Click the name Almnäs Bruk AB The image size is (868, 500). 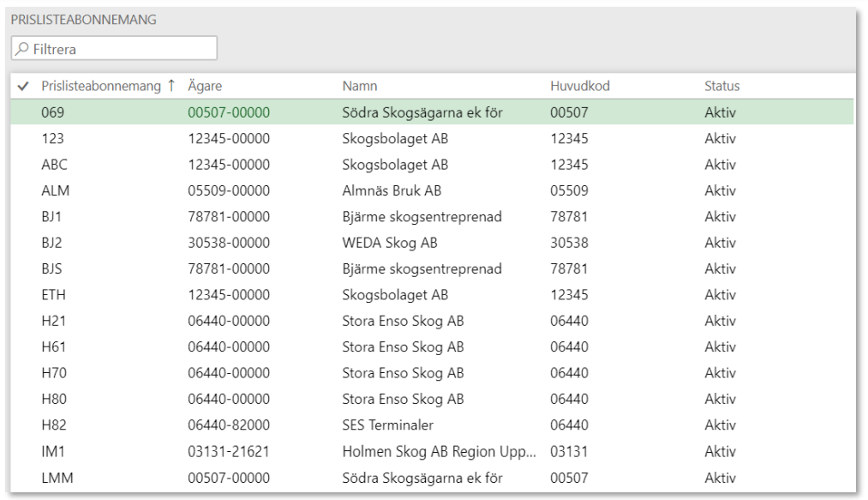pyautogui.click(x=392, y=190)
